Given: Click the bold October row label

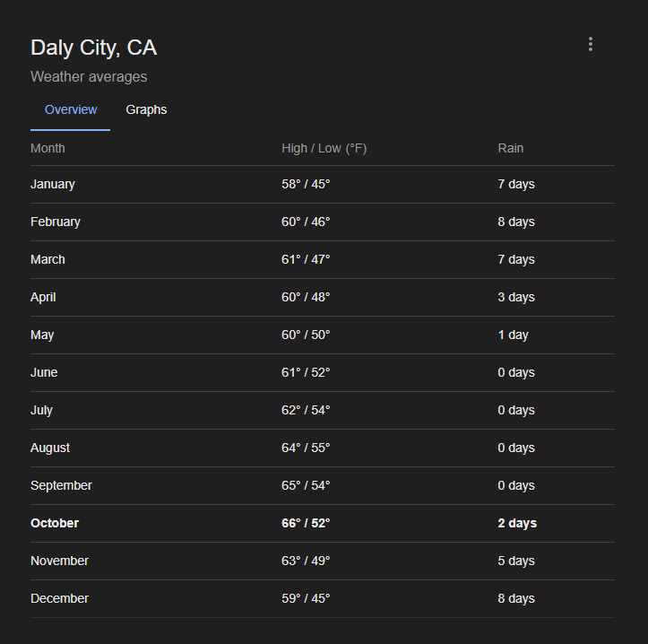Looking at the screenshot, I should (x=55, y=523).
